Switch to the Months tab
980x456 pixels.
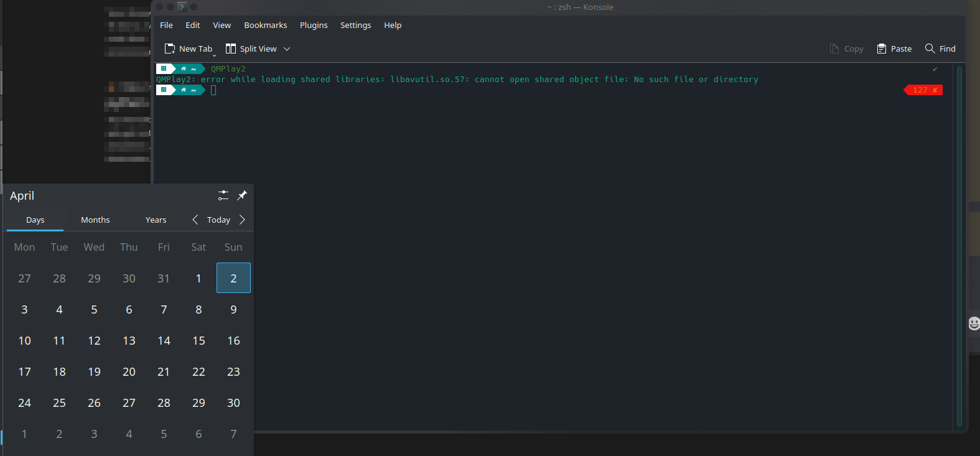click(95, 220)
